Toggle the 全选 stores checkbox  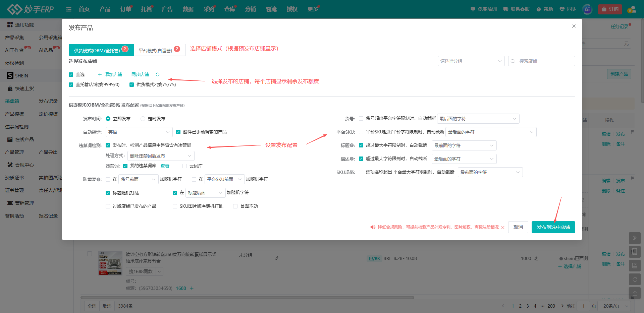[71, 74]
